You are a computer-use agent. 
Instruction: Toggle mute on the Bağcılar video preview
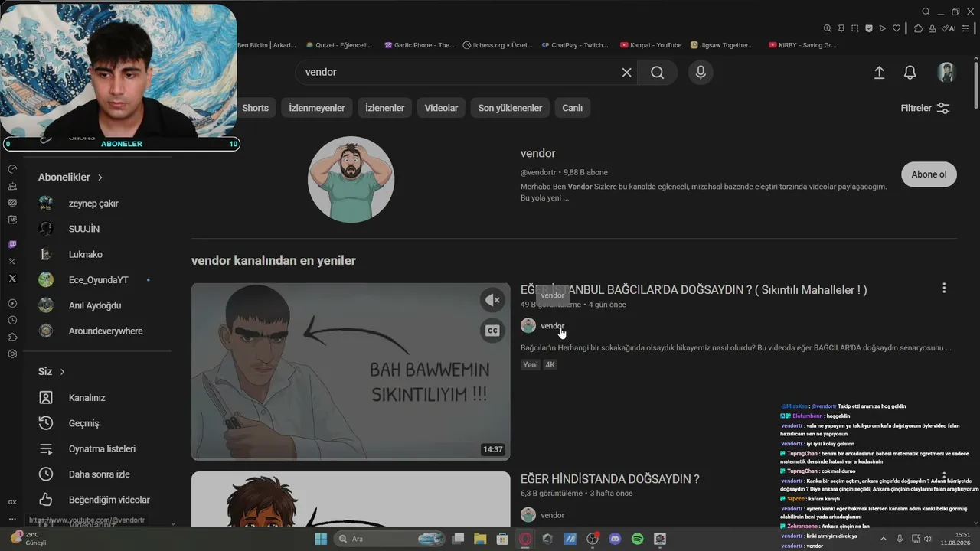click(492, 300)
